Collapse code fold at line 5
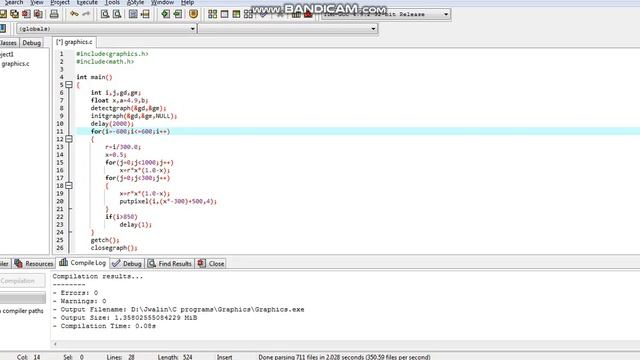Screen dimensions: 640x360 pos(69,85)
